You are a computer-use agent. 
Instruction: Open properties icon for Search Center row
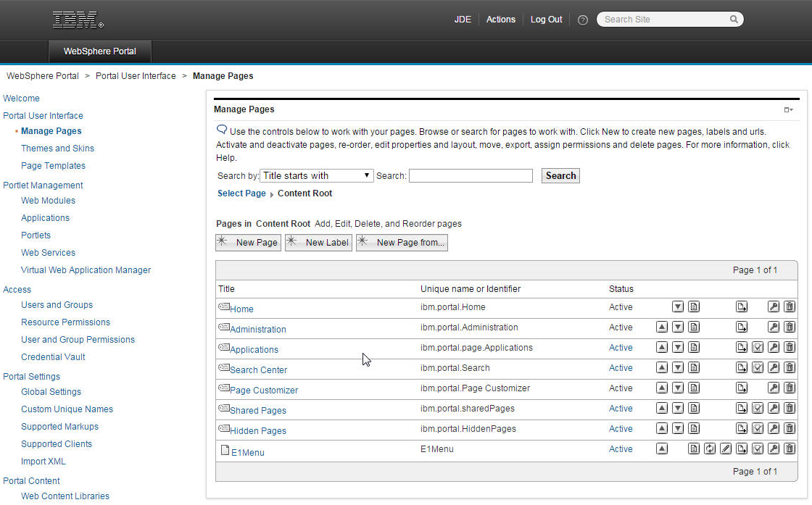[693, 367]
